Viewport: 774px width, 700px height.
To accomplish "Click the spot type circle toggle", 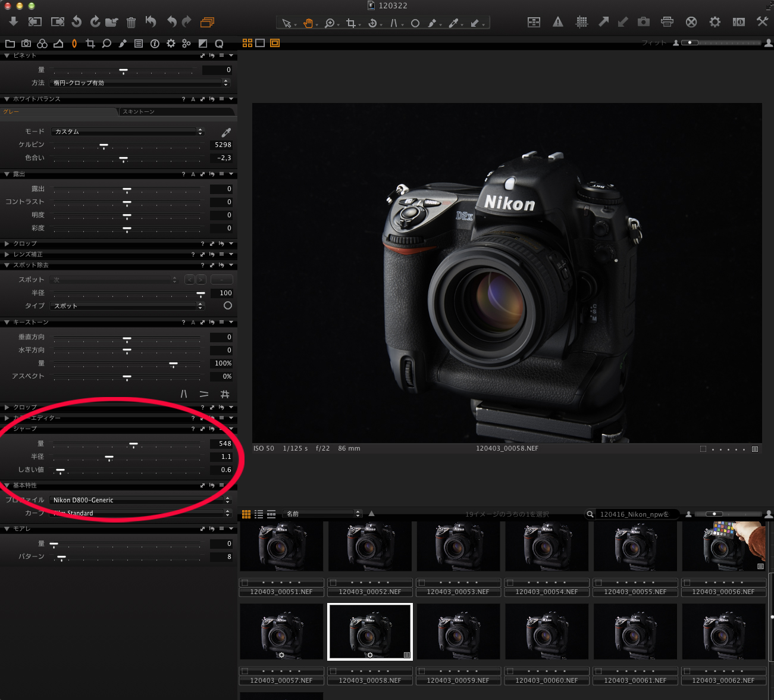I will [228, 305].
